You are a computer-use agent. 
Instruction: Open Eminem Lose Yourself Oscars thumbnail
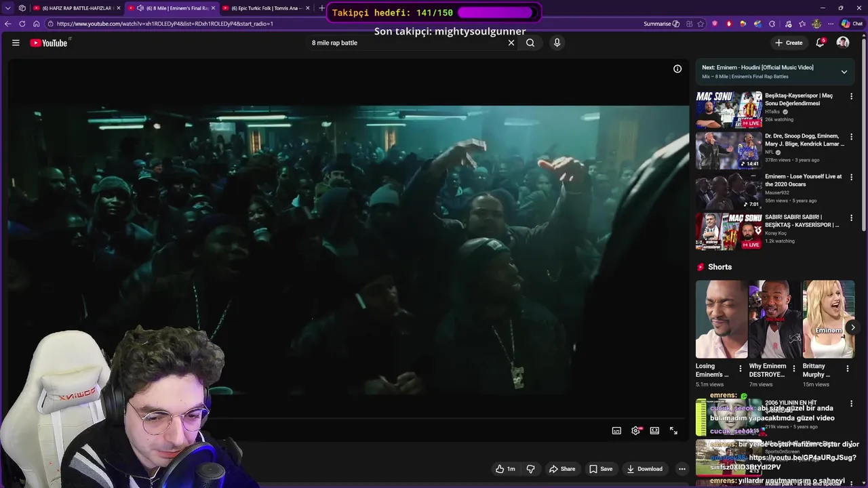coord(728,191)
